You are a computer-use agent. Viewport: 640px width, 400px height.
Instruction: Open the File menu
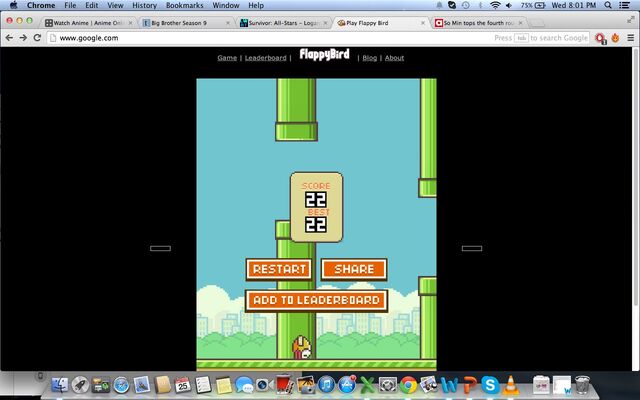pyautogui.click(x=70, y=5)
